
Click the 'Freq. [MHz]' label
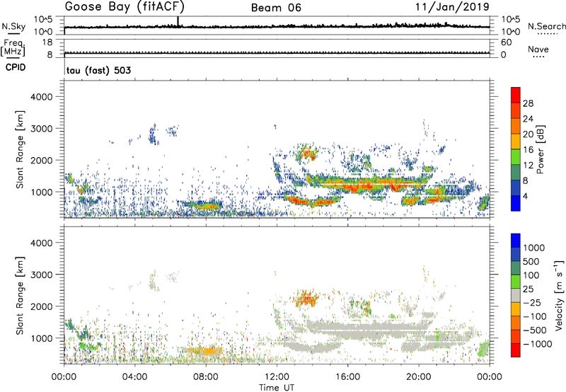coord(13,48)
